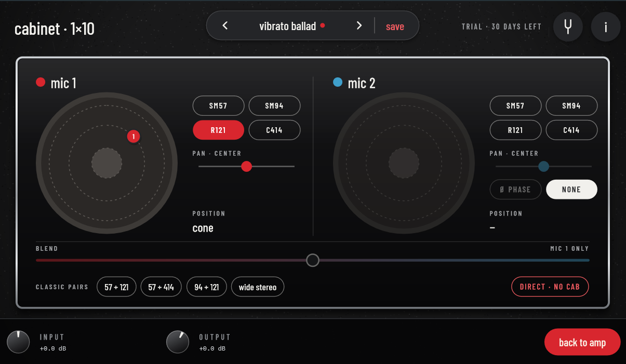The width and height of the screenshot is (626, 364).
Task: Click the red mic 1 indicator dot
Action: tap(41, 82)
